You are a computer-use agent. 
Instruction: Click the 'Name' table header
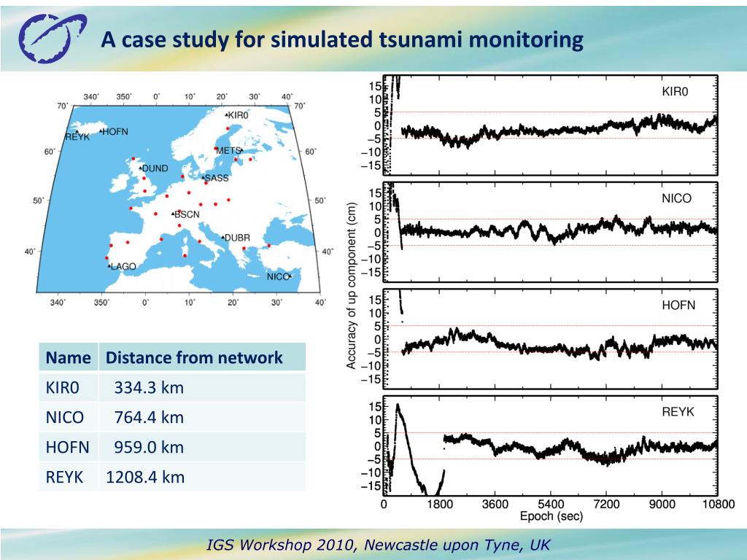[x=68, y=357]
